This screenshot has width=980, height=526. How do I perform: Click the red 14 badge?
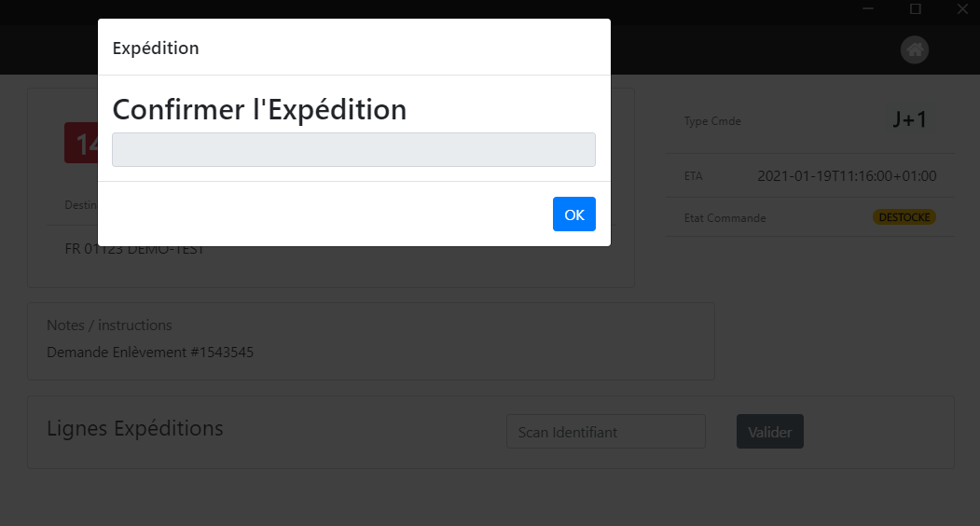pos(81,144)
